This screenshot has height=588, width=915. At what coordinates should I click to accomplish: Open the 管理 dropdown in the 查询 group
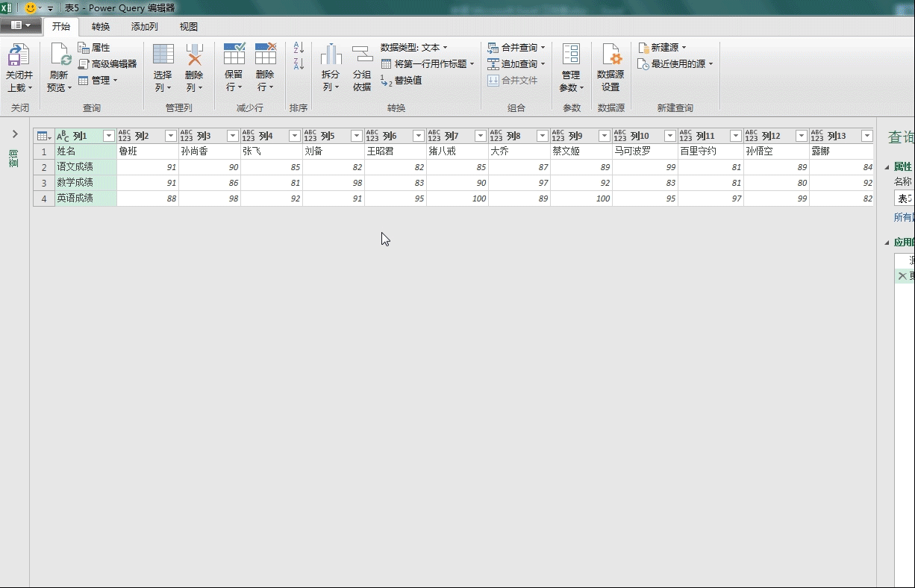[98, 81]
